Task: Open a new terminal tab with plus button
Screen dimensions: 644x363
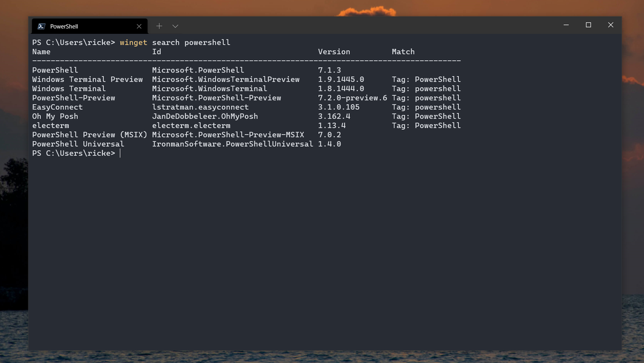Action: (x=159, y=26)
